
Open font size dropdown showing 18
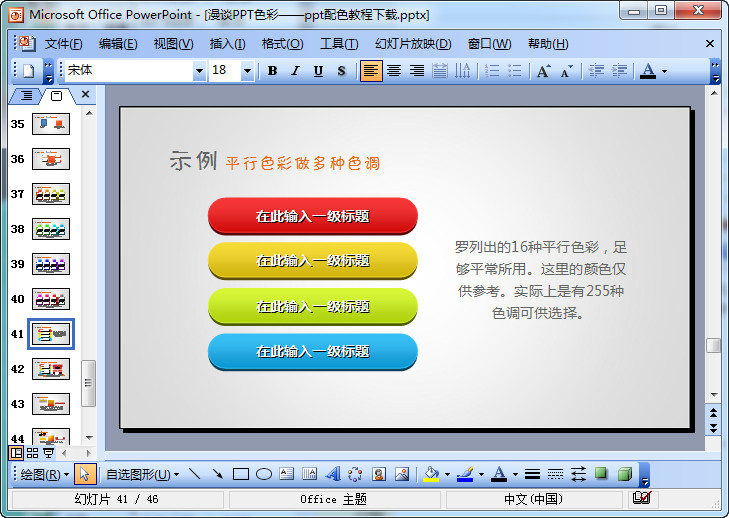coord(247,71)
